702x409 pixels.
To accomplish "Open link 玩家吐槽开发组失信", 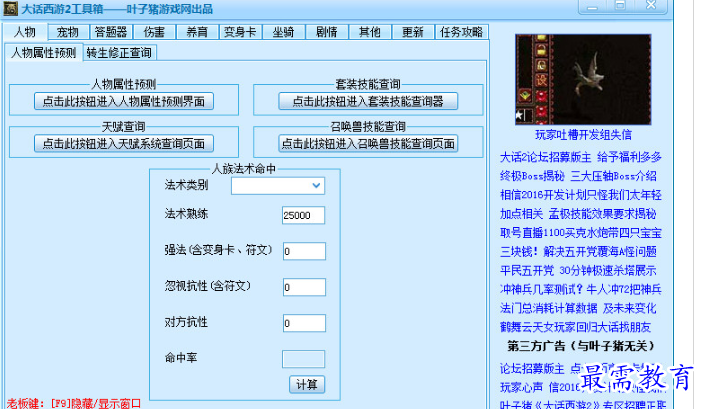I will tap(583, 135).
